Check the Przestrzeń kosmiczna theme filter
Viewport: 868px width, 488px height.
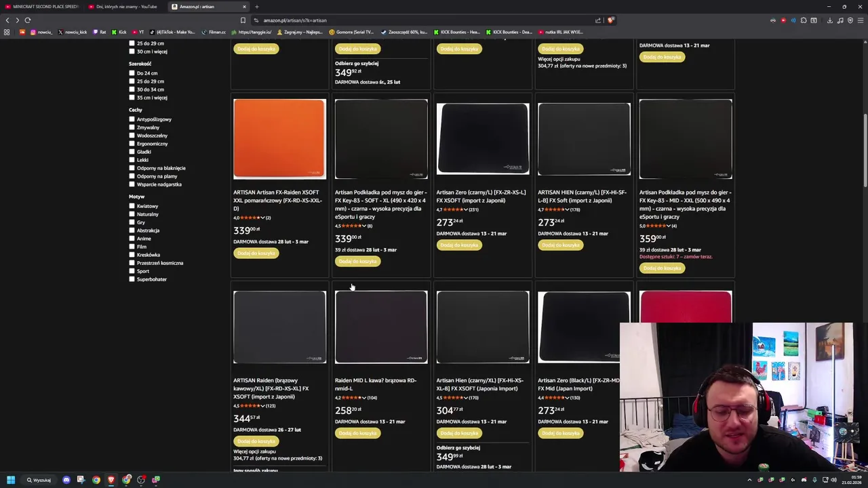pyautogui.click(x=132, y=263)
